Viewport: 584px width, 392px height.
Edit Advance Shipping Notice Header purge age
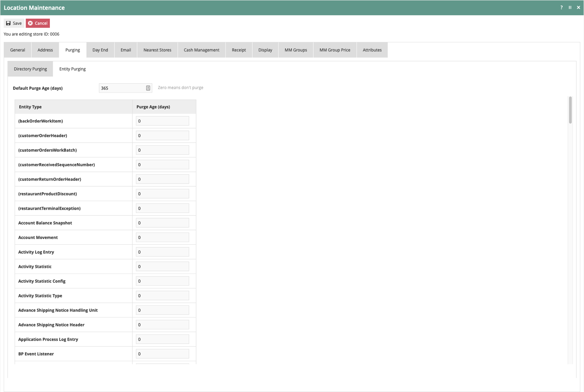tap(163, 325)
